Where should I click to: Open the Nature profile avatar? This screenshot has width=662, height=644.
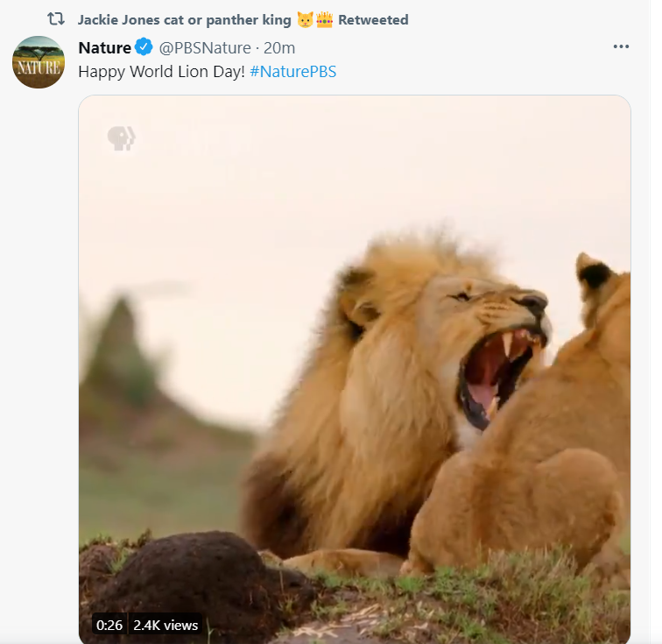click(39, 62)
